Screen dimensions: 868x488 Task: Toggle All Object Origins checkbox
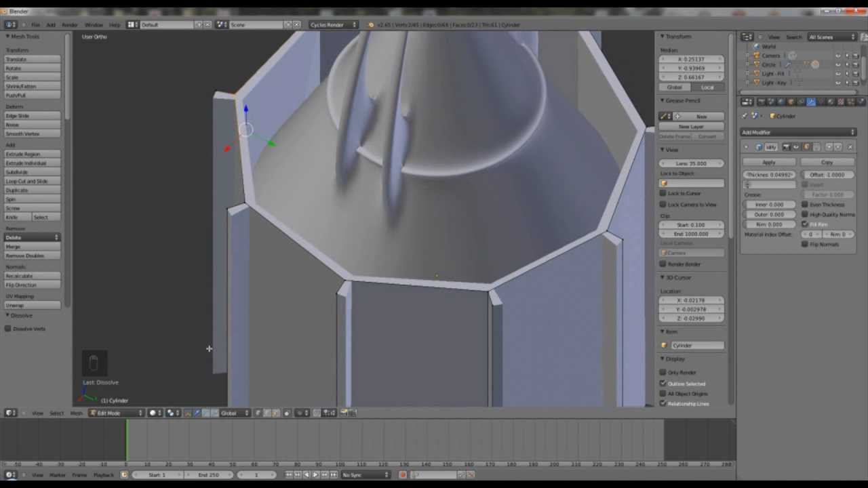[x=663, y=393]
